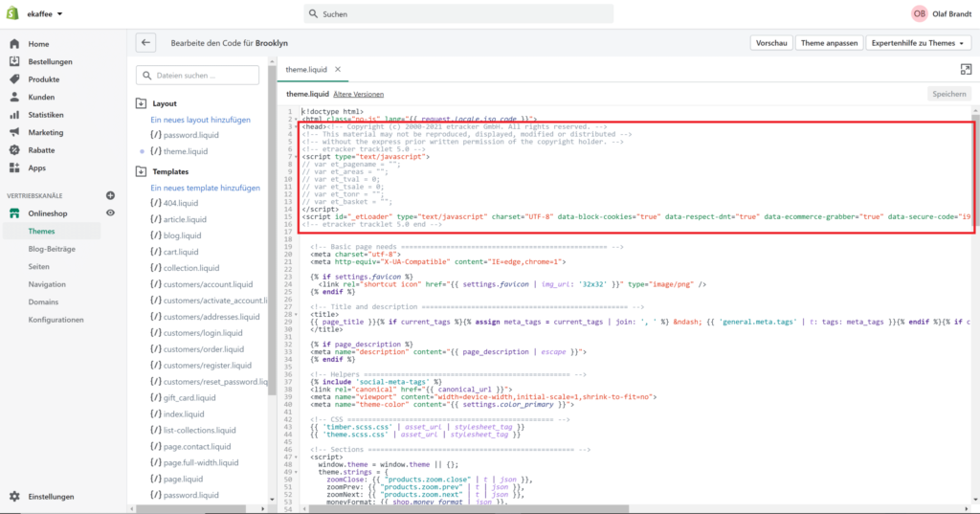980x514 pixels.
Task: Select the theme.liquid editor tab
Action: click(306, 70)
